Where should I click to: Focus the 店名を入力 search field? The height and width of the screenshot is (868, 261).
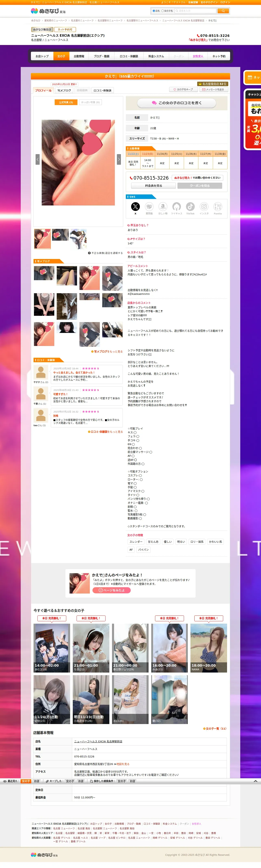(x=195, y=11)
